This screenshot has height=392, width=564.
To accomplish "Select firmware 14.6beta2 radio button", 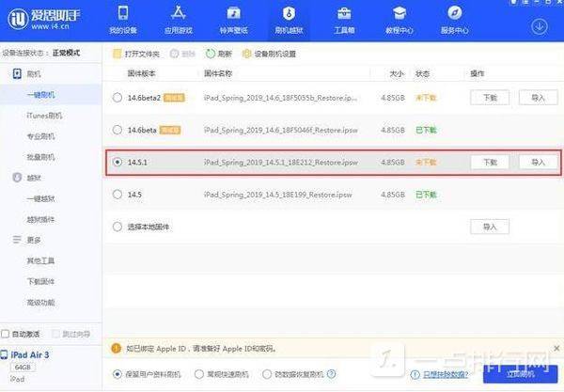I will (x=117, y=98).
